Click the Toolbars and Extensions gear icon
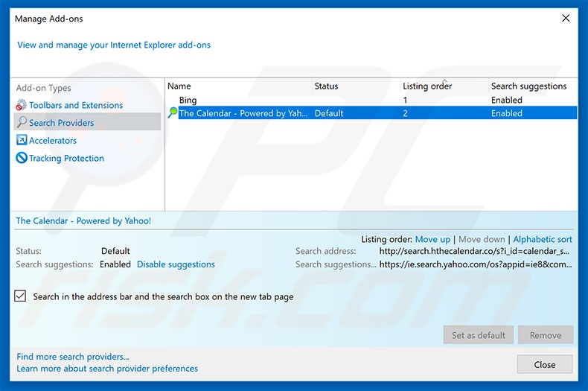Viewport: 588px width, 391px height. [x=21, y=105]
